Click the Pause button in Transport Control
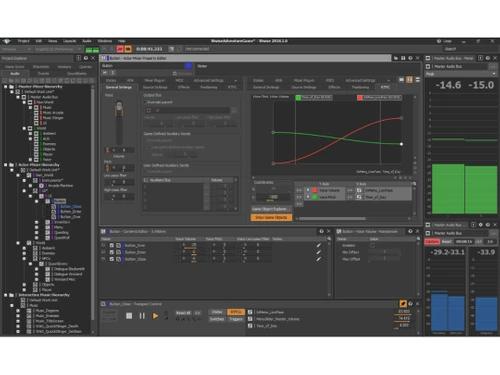Screen dimensions: 500x375 142,316
